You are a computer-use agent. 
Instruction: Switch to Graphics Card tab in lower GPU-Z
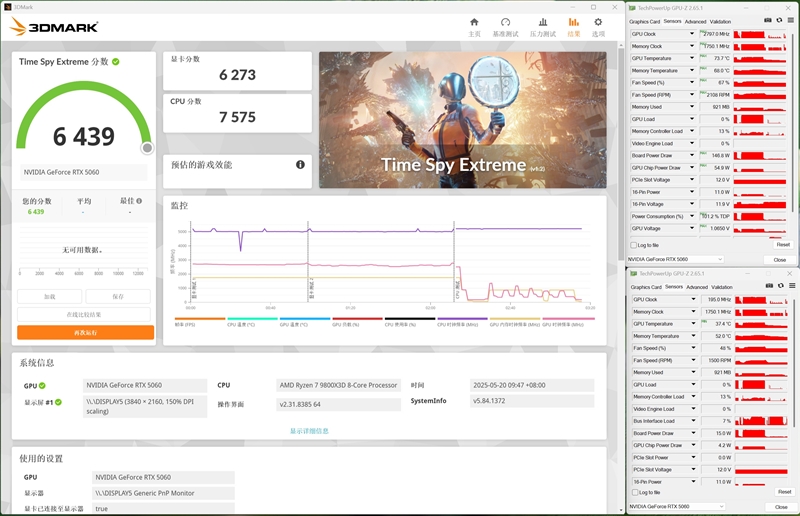[645, 287]
